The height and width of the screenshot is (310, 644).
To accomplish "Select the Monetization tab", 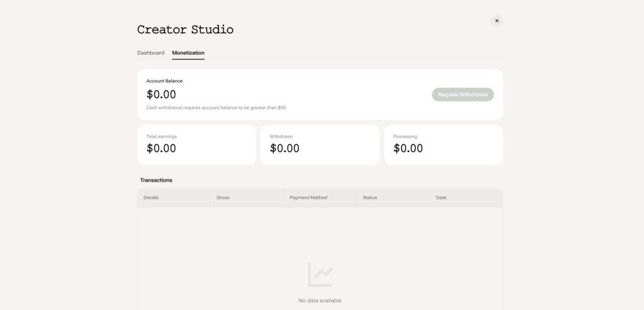I will point(188,53).
